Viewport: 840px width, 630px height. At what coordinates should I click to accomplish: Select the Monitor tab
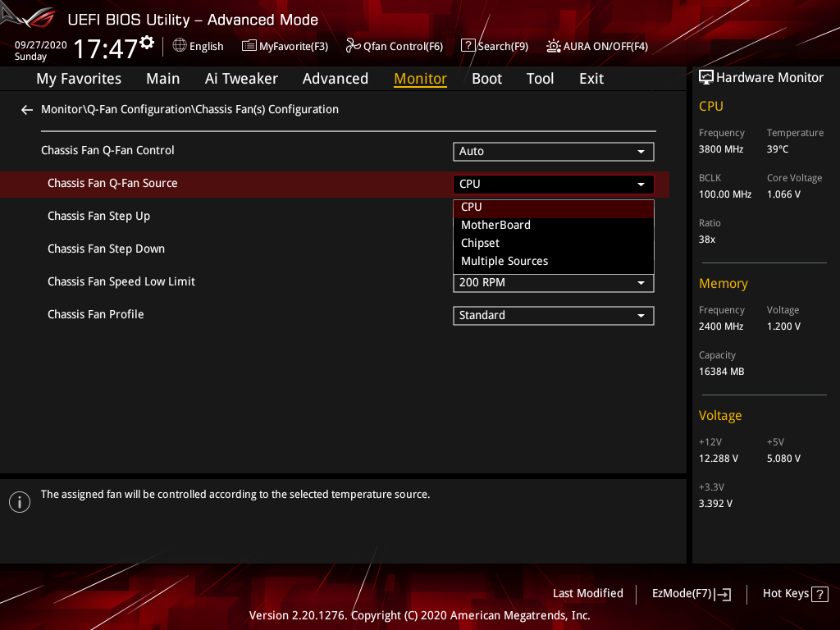[x=421, y=79]
